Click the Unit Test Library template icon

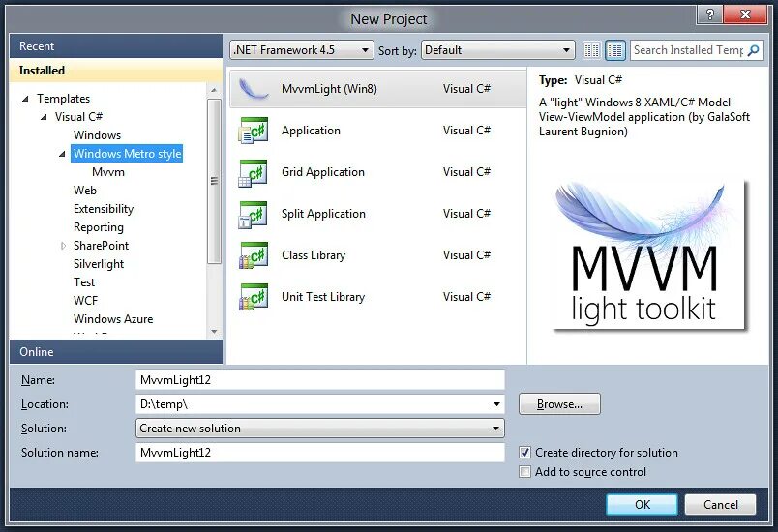click(x=254, y=297)
